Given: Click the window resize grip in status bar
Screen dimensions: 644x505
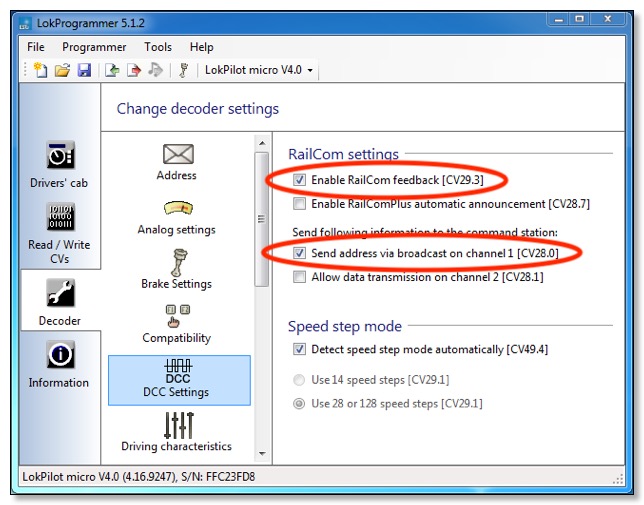Looking at the screenshot, I should point(618,479).
